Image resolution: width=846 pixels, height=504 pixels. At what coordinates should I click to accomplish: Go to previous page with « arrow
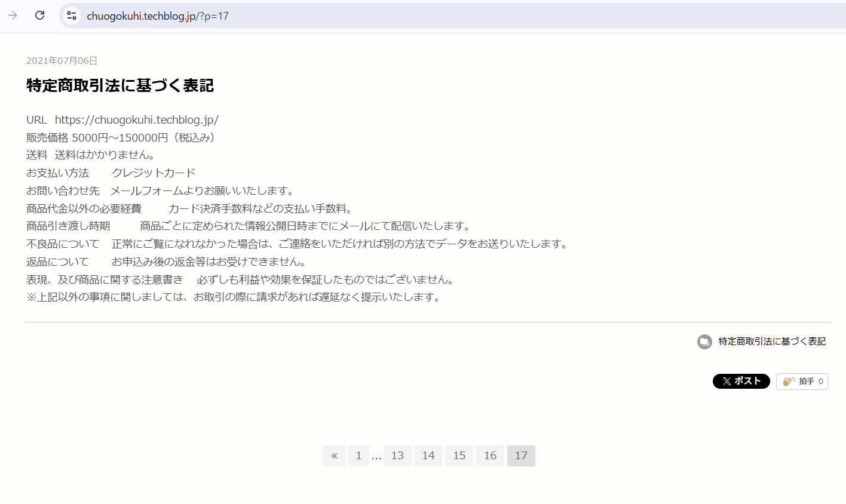[x=334, y=456]
